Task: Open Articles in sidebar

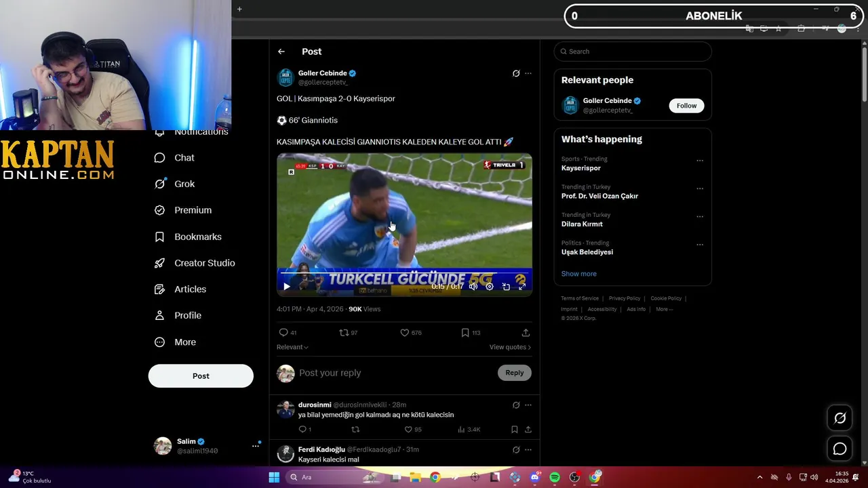Action: point(180,289)
